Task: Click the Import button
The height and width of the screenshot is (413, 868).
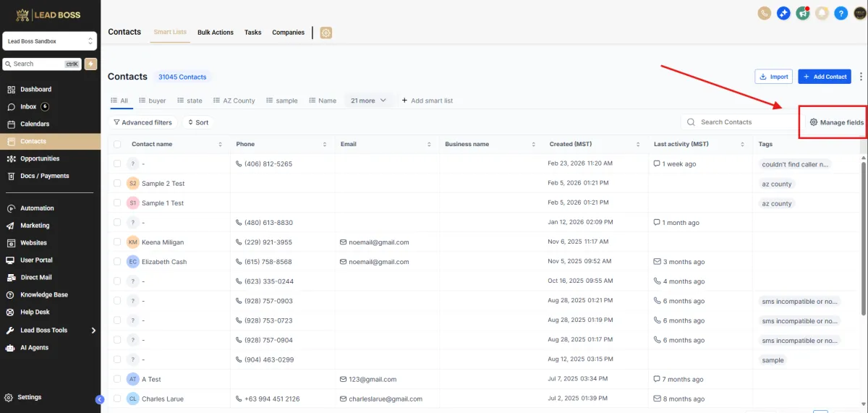Action: (773, 77)
